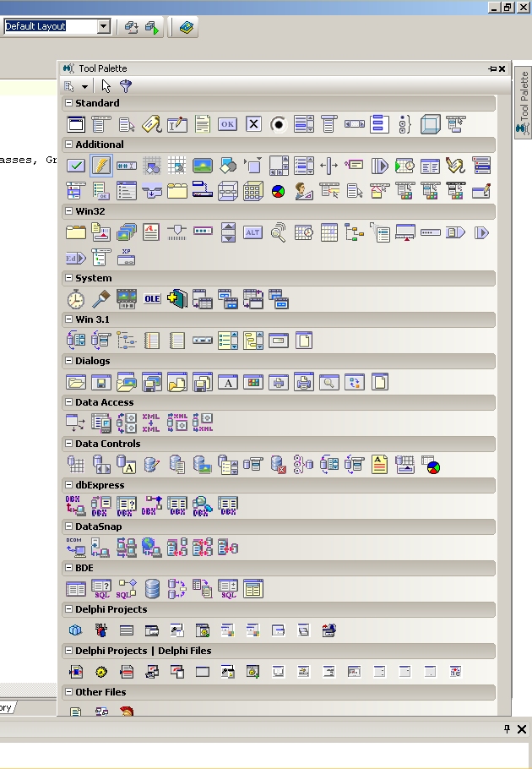Select the highlighted SpeedButton component
This screenshot has height=769, width=532.
coord(101,166)
